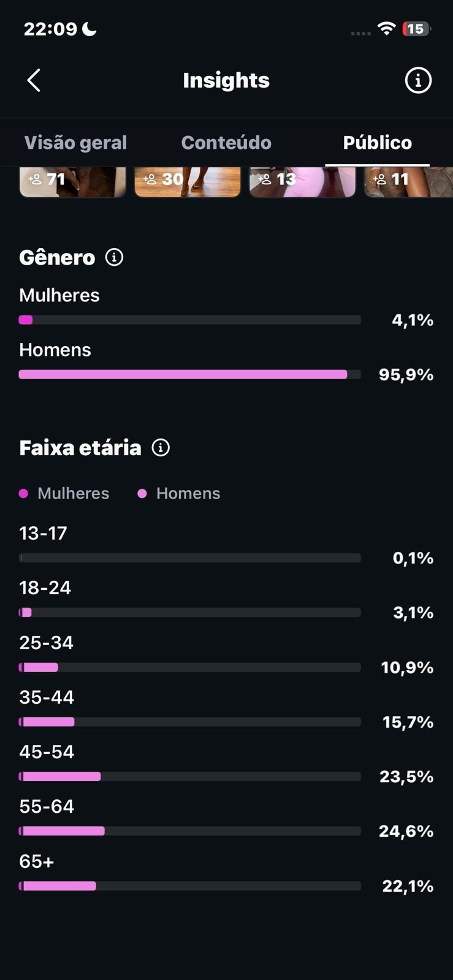Open the post thumbnail with 30 followers

(188, 182)
